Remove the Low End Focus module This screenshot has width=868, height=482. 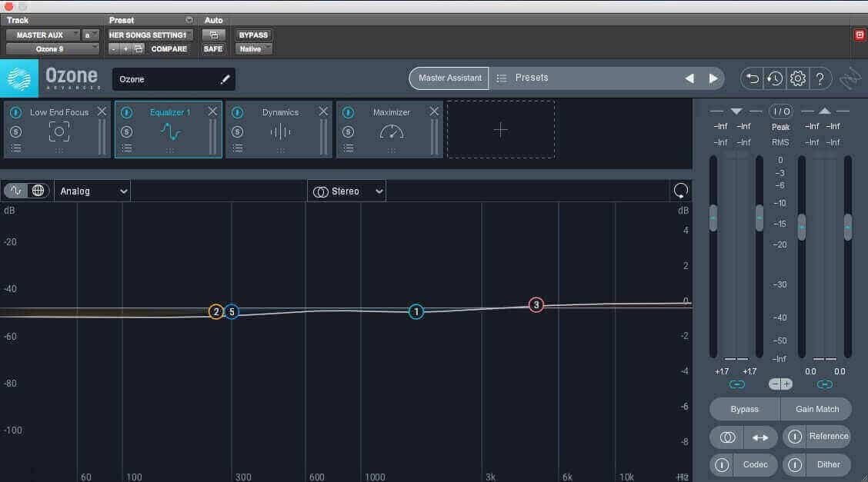pos(102,111)
